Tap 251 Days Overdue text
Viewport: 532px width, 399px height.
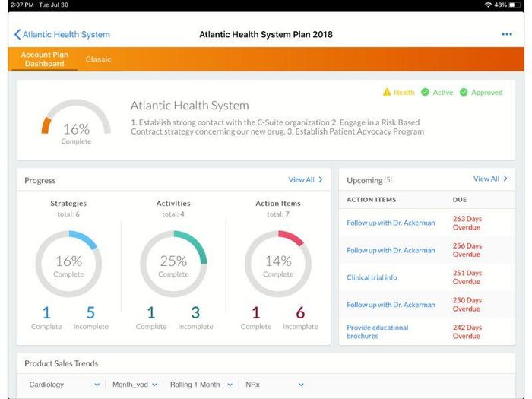coord(467,277)
